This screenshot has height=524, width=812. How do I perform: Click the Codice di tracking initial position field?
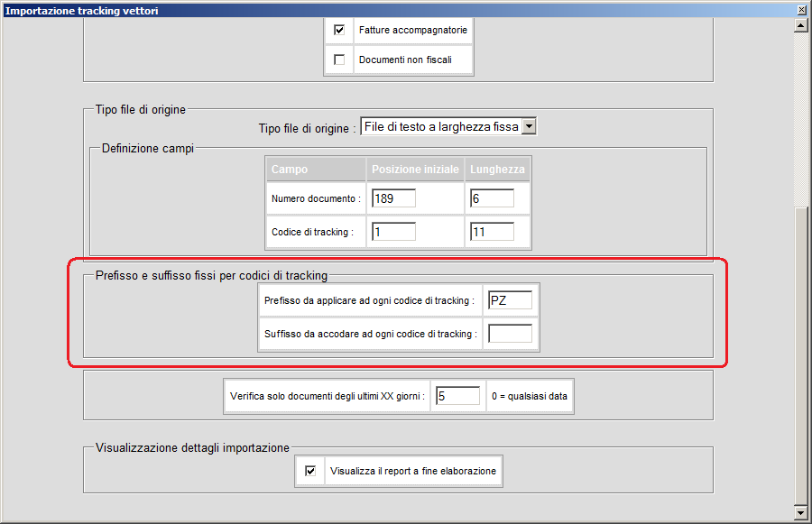(x=393, y=232)
